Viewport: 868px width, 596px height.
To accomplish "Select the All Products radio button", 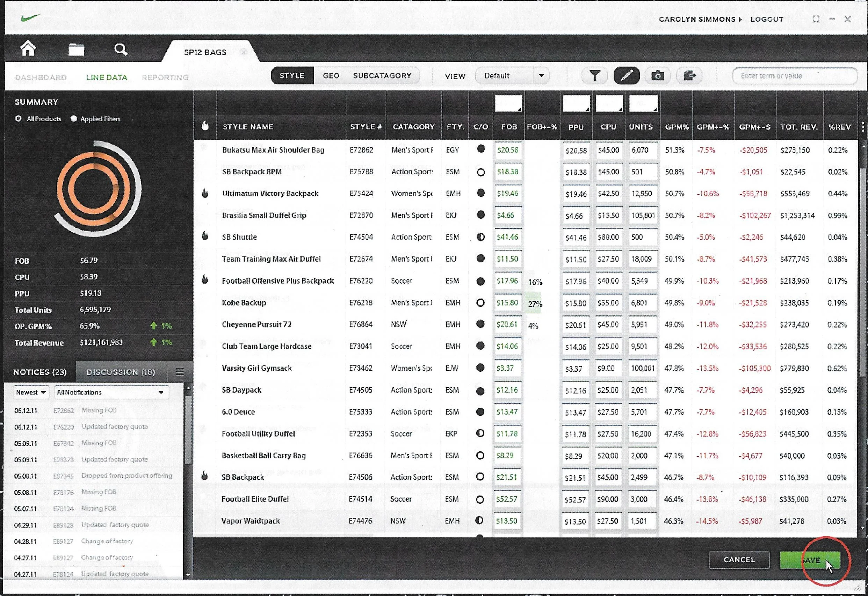I will click(18, 119).
